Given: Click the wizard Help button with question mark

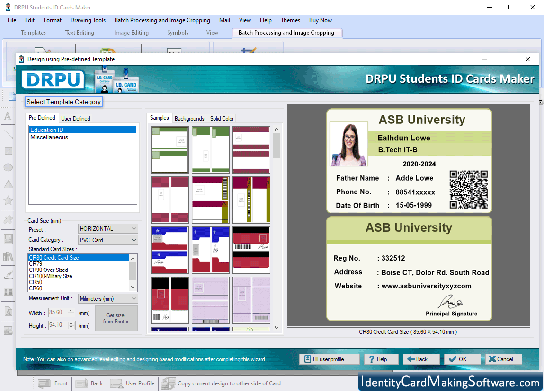Looking at the screenshot, I should 381,359.
